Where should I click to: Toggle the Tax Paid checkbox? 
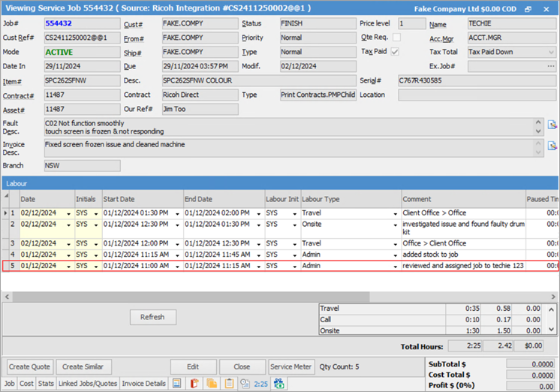tap(396, 52)
